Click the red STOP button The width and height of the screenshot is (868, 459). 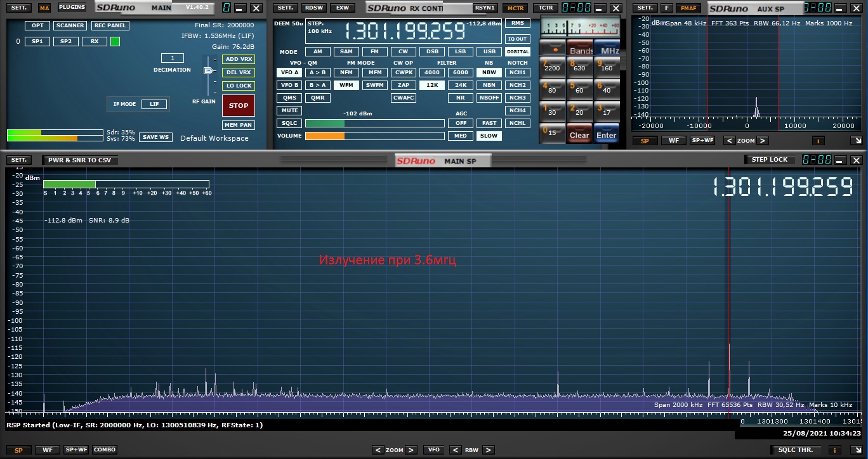[239, 106]
